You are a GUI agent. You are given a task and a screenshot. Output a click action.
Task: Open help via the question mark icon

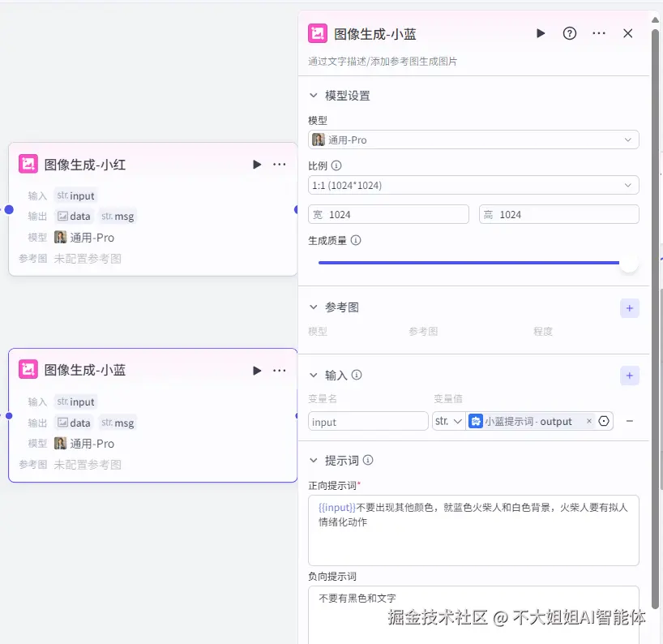click(570, 33)
